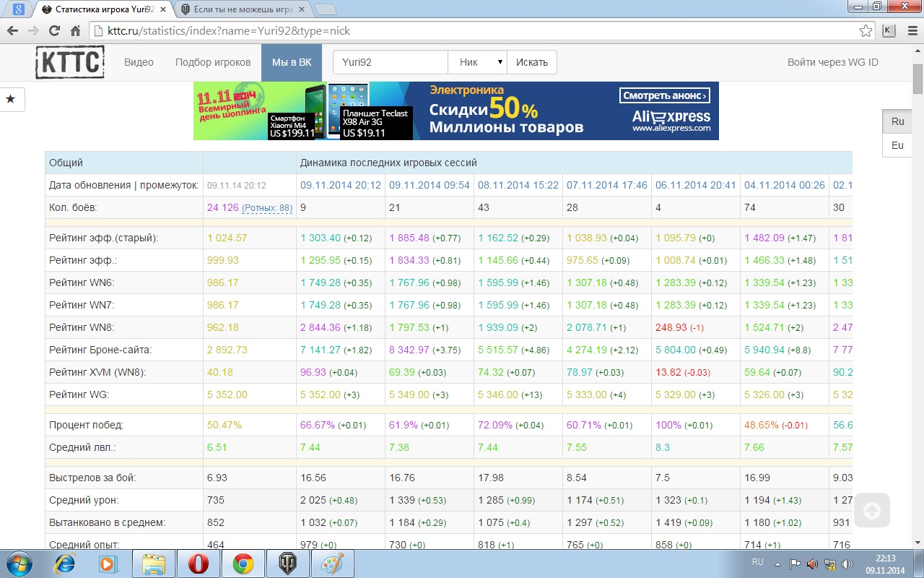924x578 pixels.
Task: Go back to the previous page
Action: point(12,31)
